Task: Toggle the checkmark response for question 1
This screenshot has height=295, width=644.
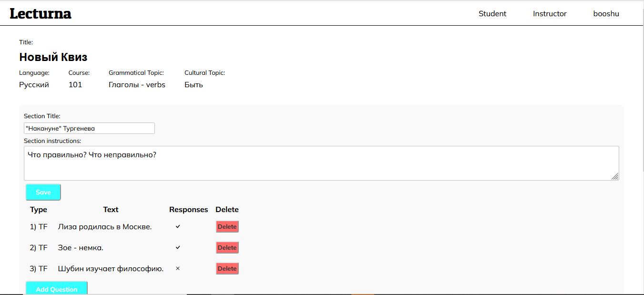Action: pyautogui.click(x=177, y=226)
